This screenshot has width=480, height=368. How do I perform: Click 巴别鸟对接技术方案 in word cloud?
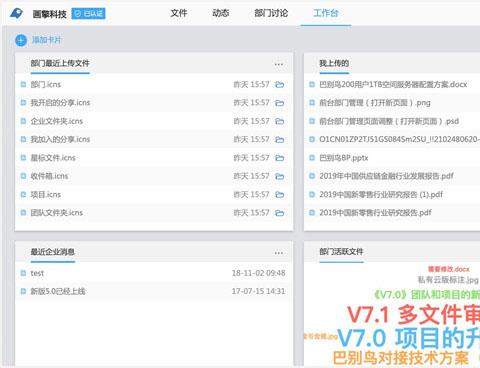pos(401,358)
